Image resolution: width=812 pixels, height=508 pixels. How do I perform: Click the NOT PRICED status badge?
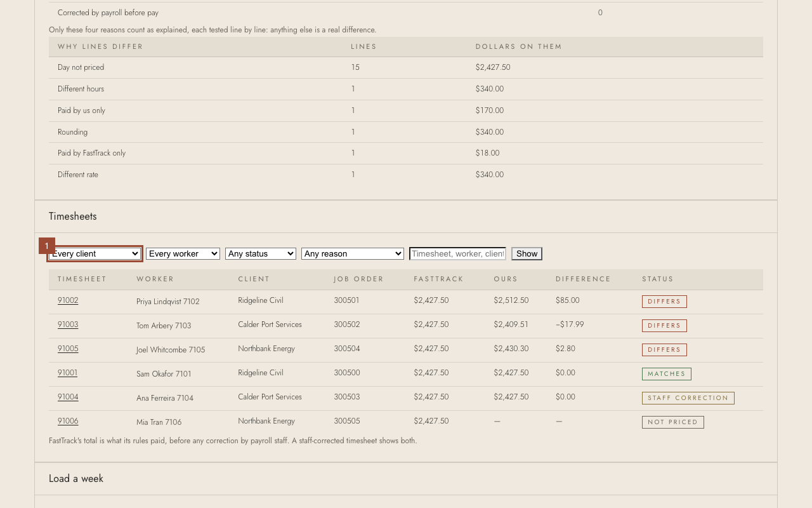673,422
